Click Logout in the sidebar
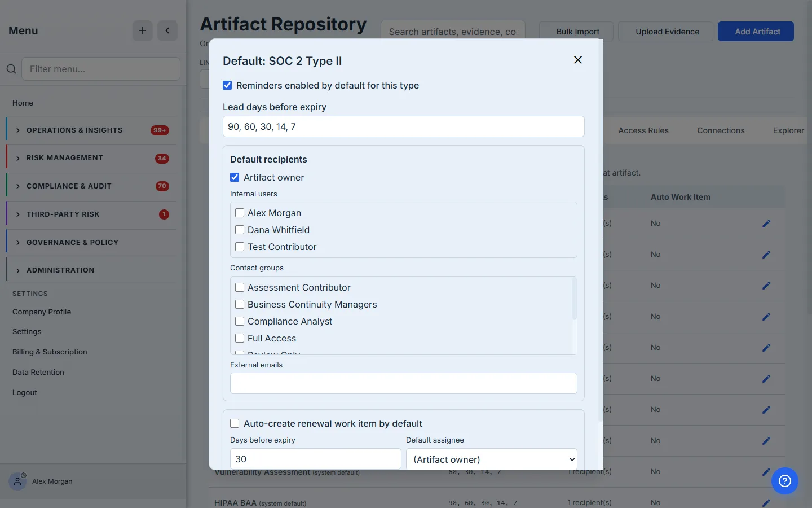 [25, 392]
